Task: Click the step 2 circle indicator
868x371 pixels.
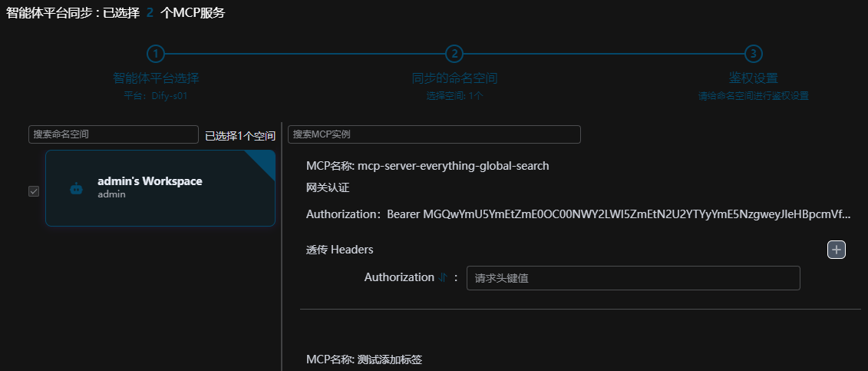Action: click(x=455, y=54)
